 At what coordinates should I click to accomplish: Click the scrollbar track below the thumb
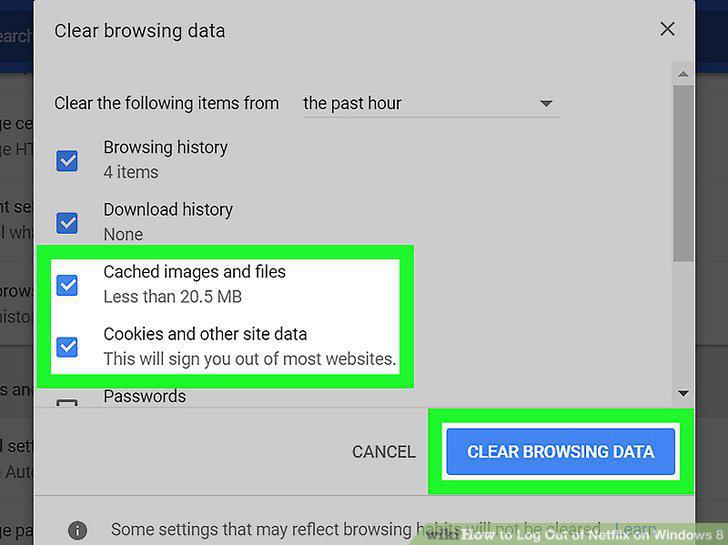pos(683,323)
